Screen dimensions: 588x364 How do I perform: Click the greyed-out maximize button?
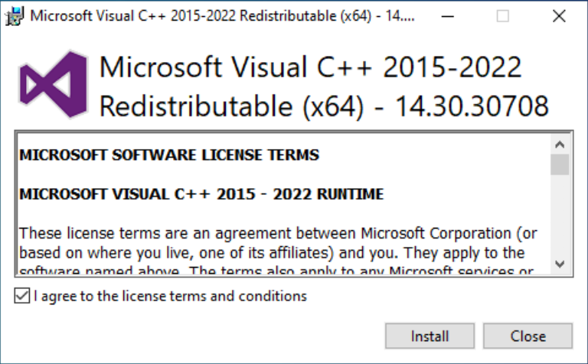pos(502,16)
